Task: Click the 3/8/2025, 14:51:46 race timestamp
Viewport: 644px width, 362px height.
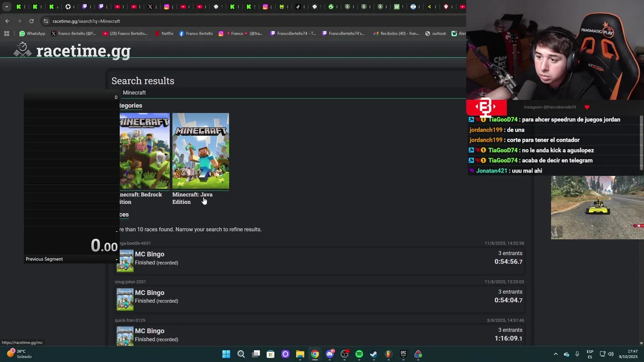Action: (505, 320)
